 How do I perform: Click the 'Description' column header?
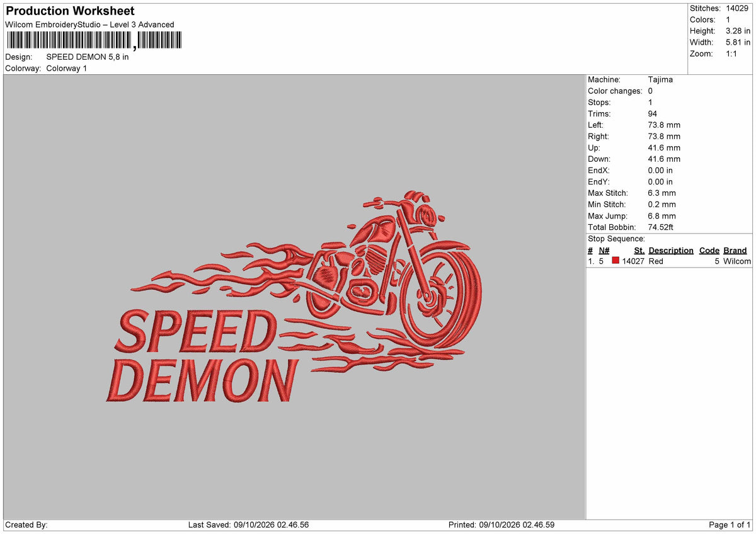(671, 251)
